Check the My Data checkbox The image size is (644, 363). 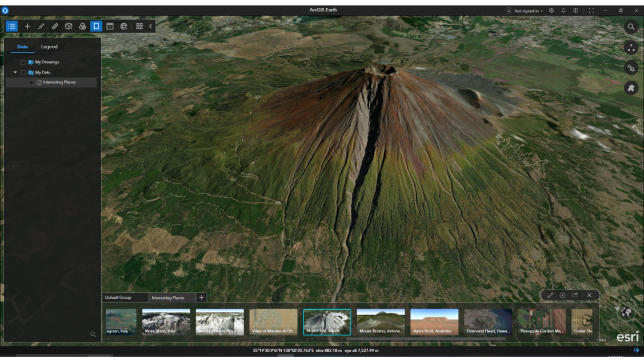(23, 72)
